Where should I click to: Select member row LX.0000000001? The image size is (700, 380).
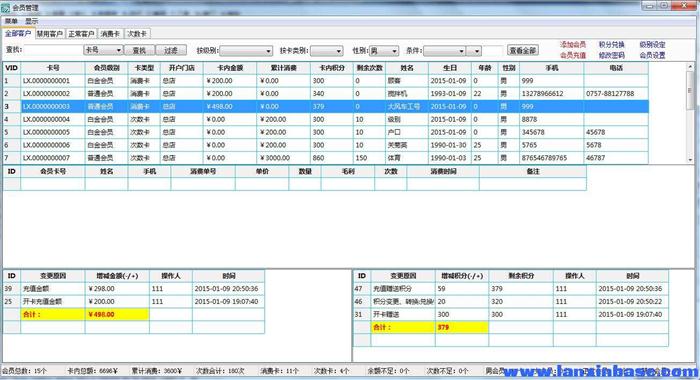pyautogui.click(x=325, y=81)
